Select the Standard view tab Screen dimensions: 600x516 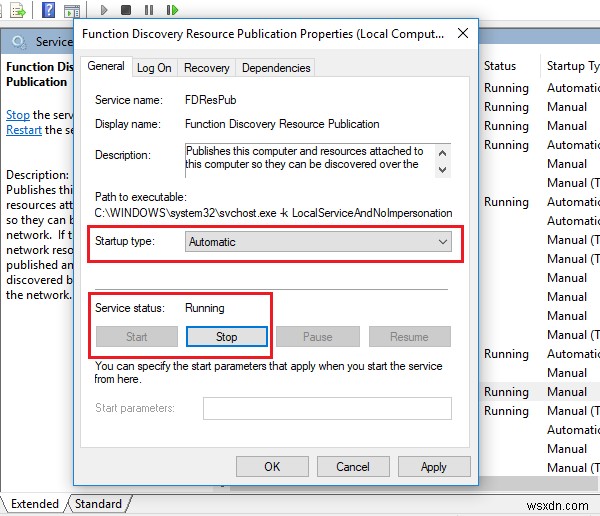(x=98, y=504)
